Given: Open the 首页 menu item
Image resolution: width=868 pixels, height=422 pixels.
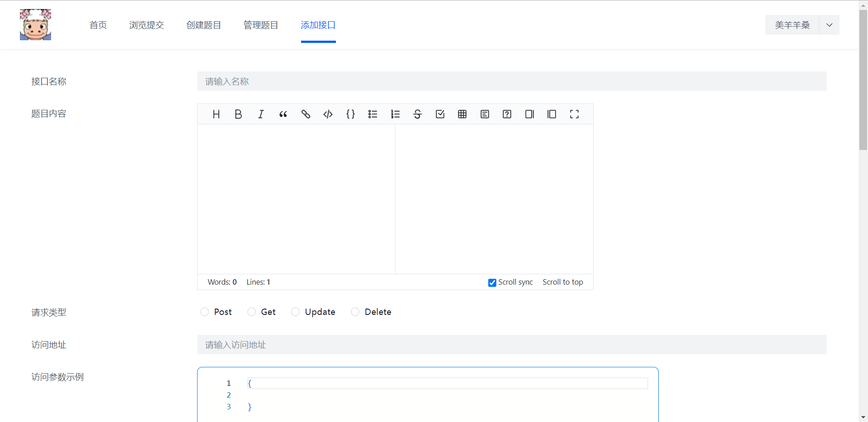Looking at the screenshot, I should (x=98, y=25).
